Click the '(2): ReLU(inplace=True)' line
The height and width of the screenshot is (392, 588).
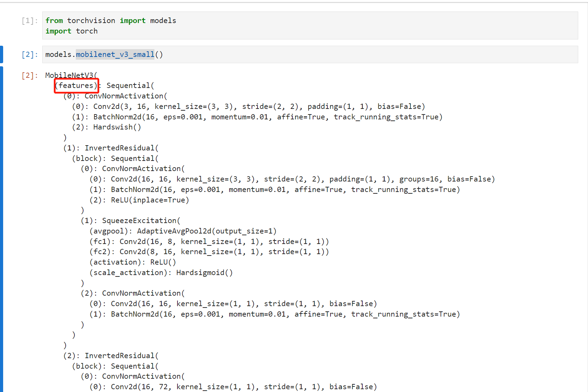139,200
